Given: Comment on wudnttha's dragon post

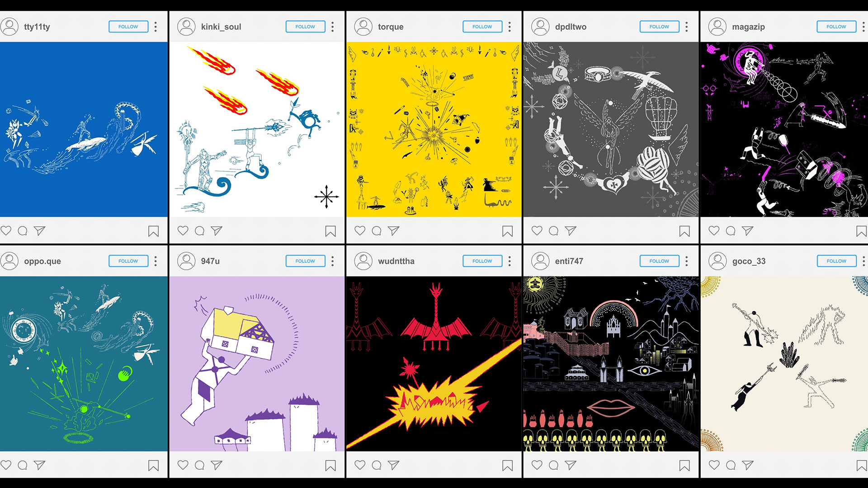Looking at the screenshot, I should 377,465.
